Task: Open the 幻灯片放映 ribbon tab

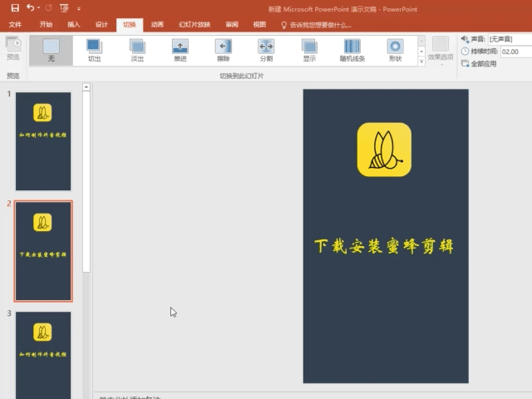Action: click(195, 24)
